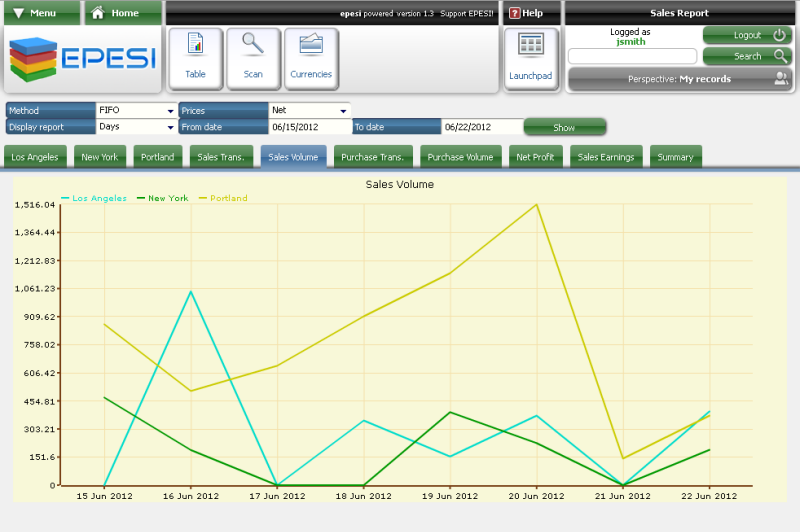Click the From date field

click(x=309, y=127)
